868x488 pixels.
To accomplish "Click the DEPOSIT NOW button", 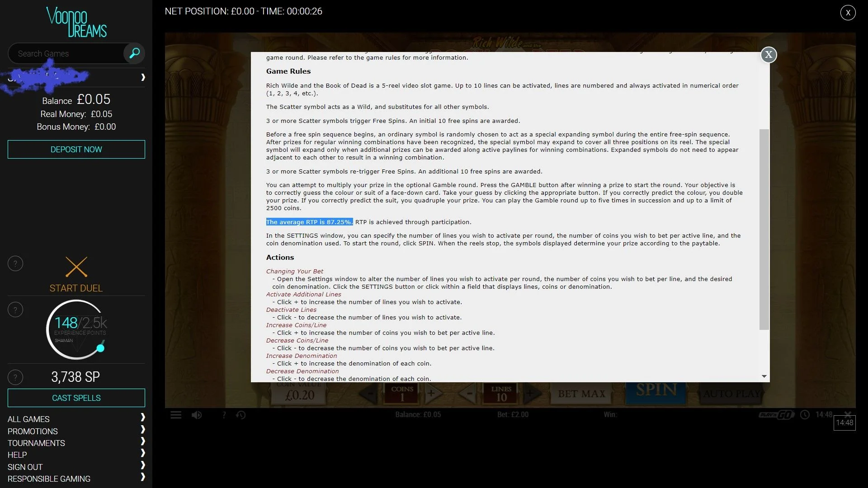I will click(x=76, y=150).
